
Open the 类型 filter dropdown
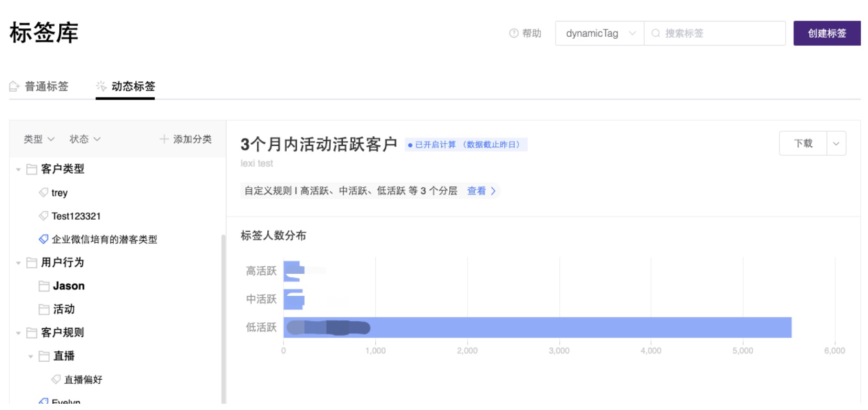[39, 139]
